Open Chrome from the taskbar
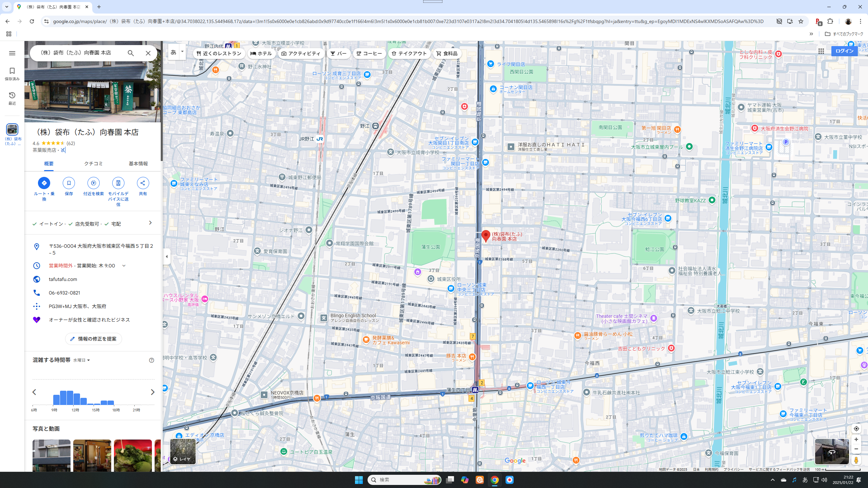Screen dimensions: 868x488 (x=494, y=480)
